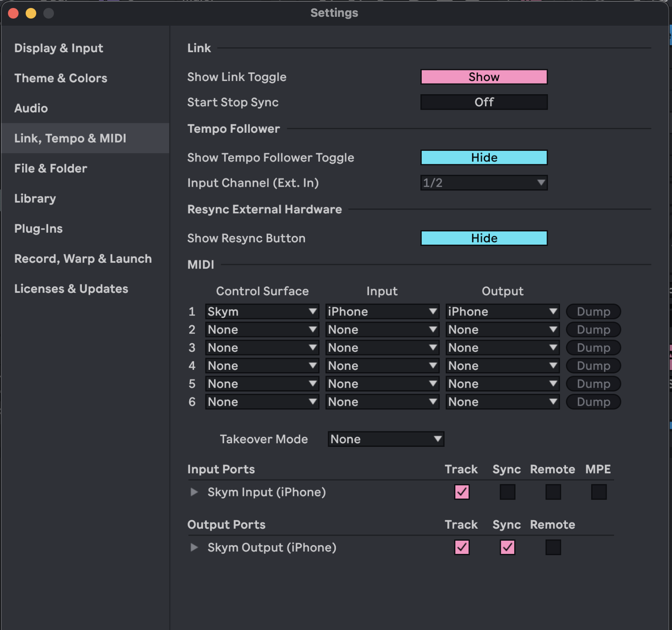The width and height of the screenshot is (672, 630).
Task: Click Dump for the Skym control surface
Action: point(593,311)
